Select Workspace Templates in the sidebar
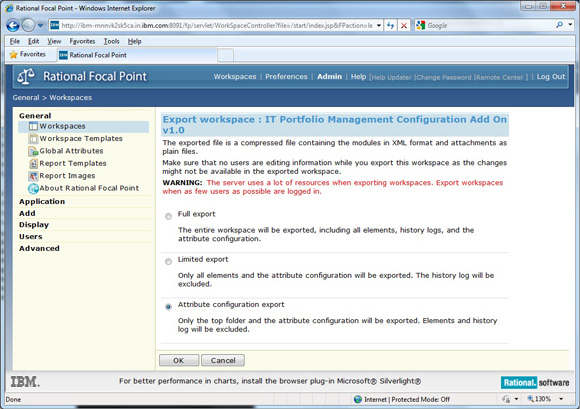The width and height of the screenshot is (580, 409). coord(81,139)
